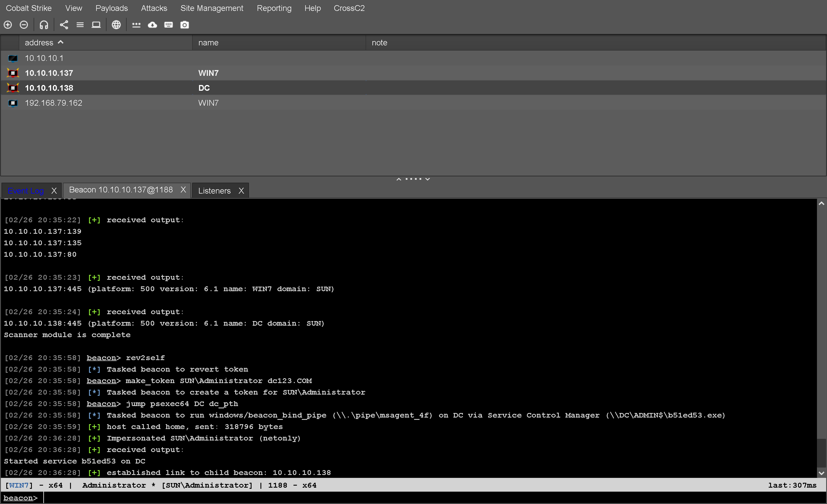This screenshot has height=504, width=827.
Task: Close the Listeners tab
Action: click(x=241, y=191)
